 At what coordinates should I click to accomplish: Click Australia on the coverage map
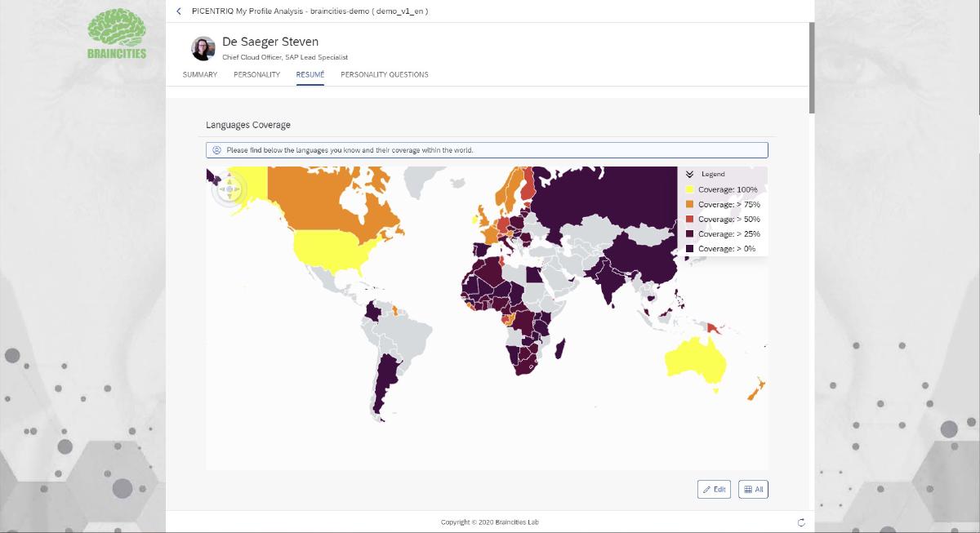point(696,359)
